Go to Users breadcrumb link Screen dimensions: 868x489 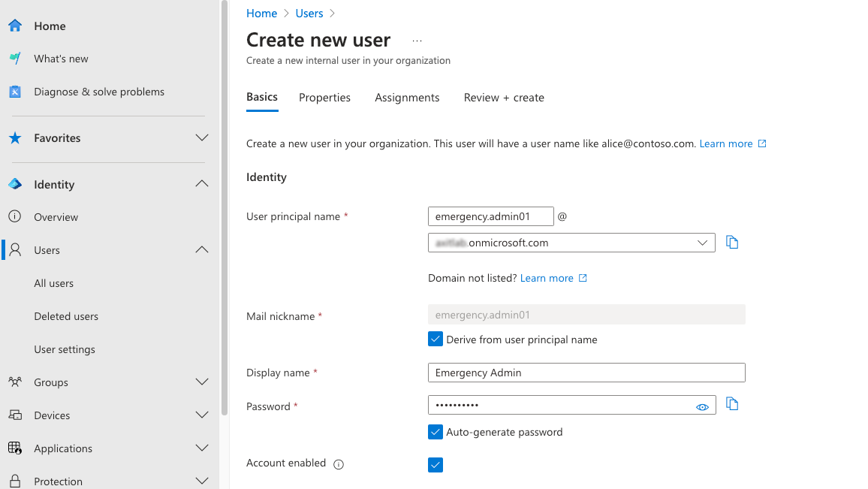(309, 14)
